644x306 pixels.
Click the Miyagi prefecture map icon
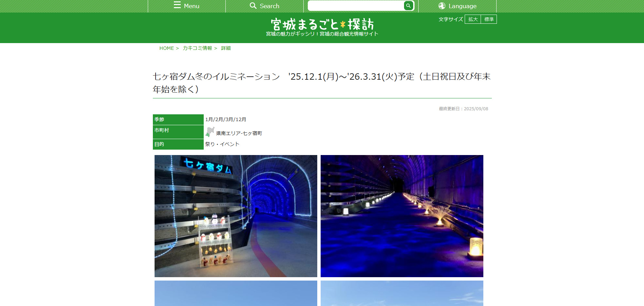tap(210, 132)
